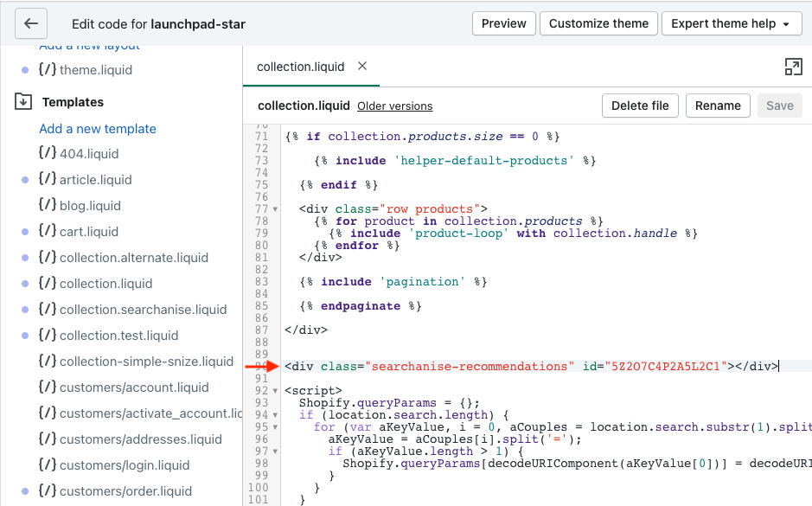Viewport: 812px width, 506px height.
Task: Select the code icon beside customers/login.liquid
Action: (x=47, y=464)
